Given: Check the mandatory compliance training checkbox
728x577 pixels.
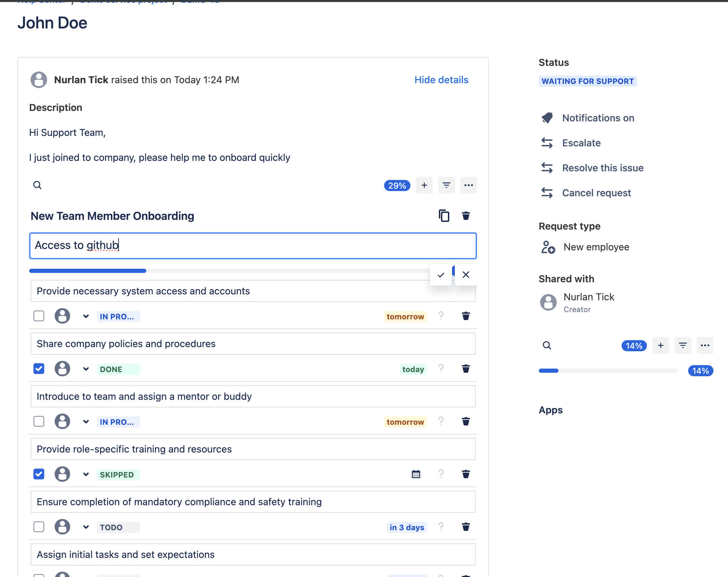Looking at the screenshot, I should tap(39, 527).
